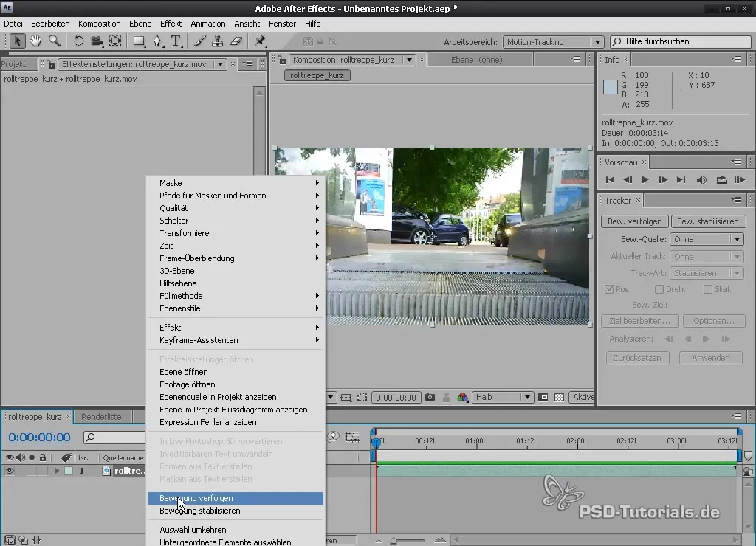Select the Hand tool in toolbar
Screen dimensions: 756x546
click(35, 41)
